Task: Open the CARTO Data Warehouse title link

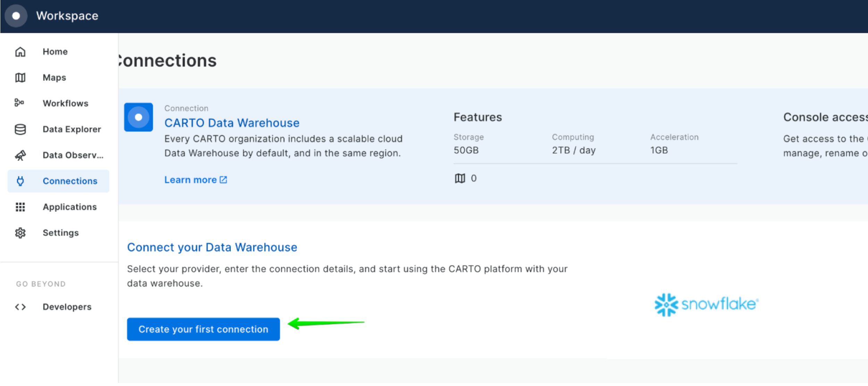Action: pos(232,123)
